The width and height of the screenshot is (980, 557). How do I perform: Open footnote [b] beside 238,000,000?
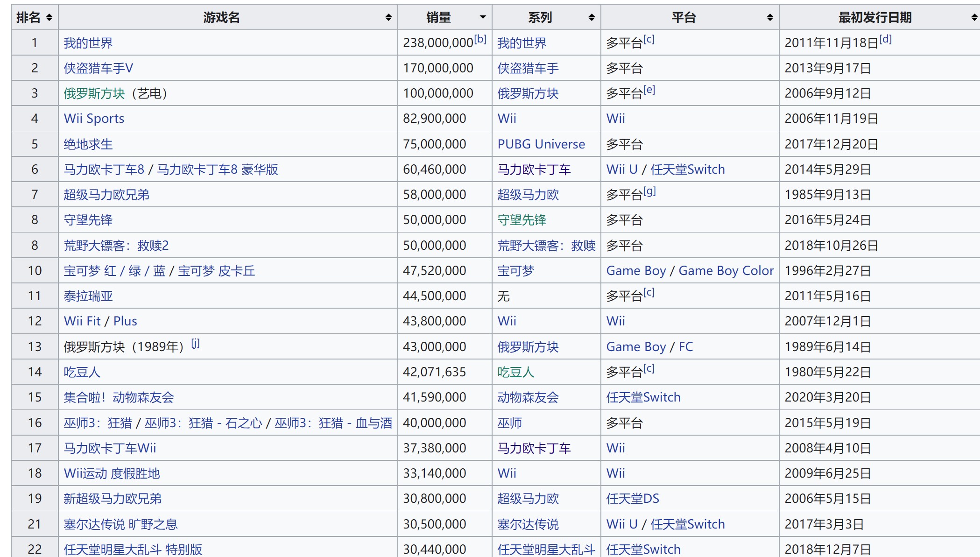click(480, 39)
